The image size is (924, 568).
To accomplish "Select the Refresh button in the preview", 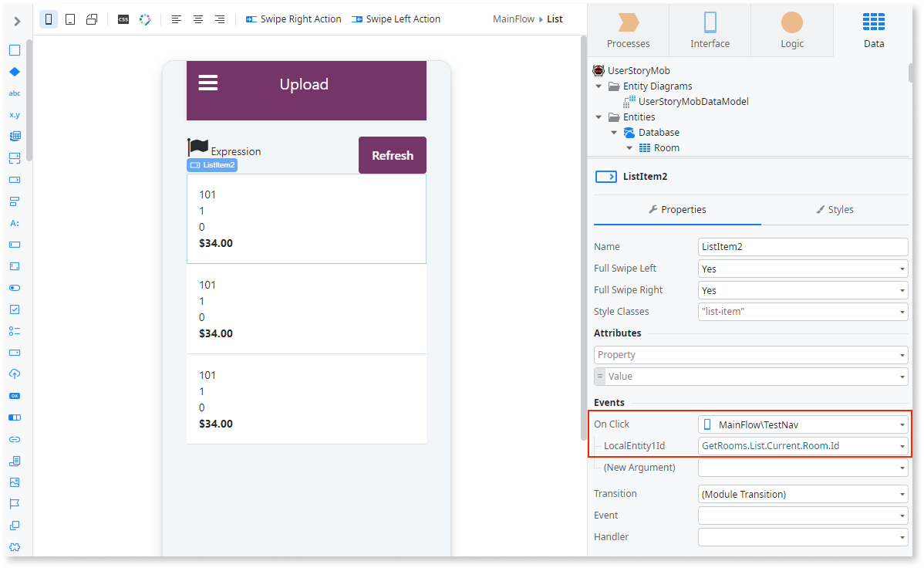I will (392, 154).
